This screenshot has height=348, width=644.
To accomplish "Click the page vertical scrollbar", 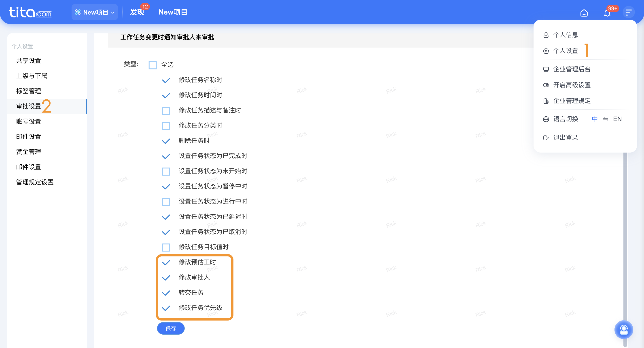I will click(625, 250).
